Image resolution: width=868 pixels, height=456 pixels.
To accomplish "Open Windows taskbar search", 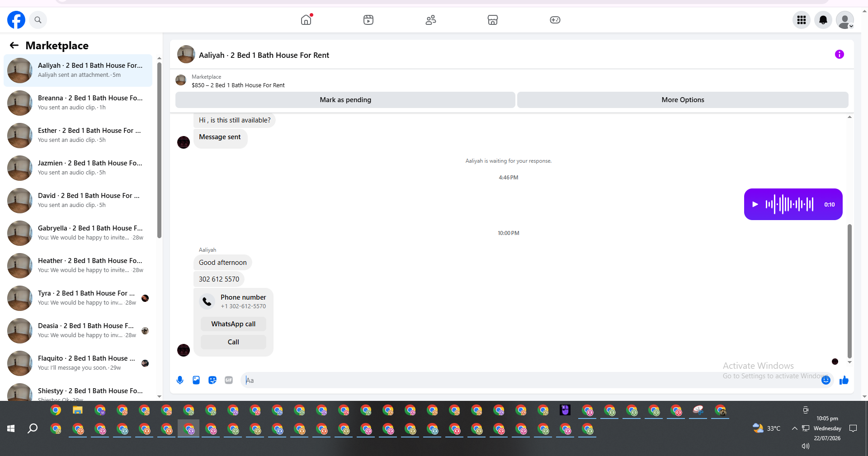I will [33, 428].
